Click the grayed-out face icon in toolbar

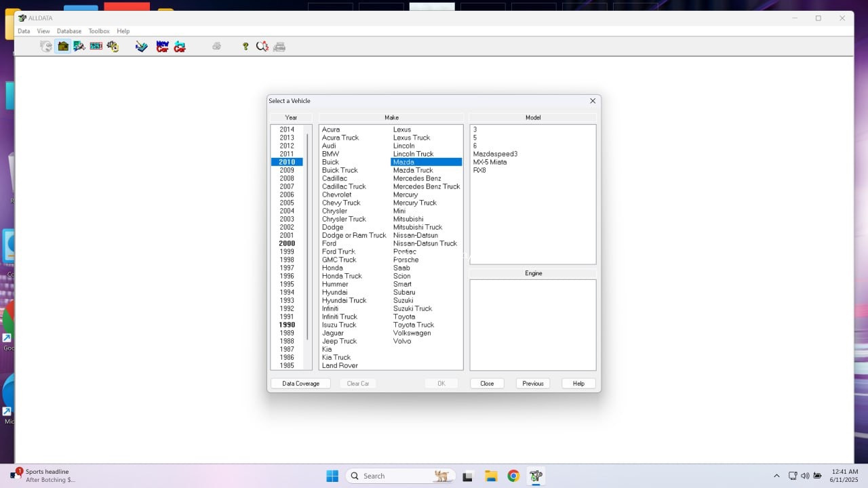(x=46, y=46)
